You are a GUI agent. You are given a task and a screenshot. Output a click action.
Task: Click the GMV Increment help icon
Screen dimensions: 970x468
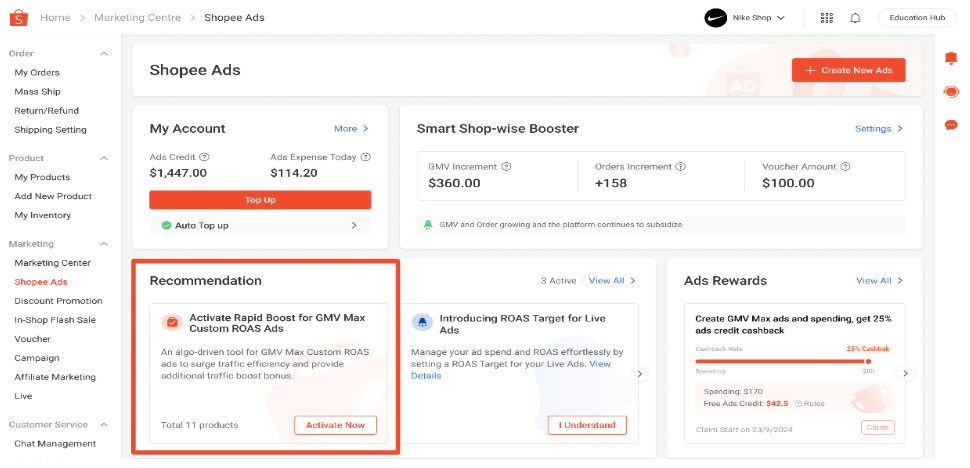click(x=506, y=166)
